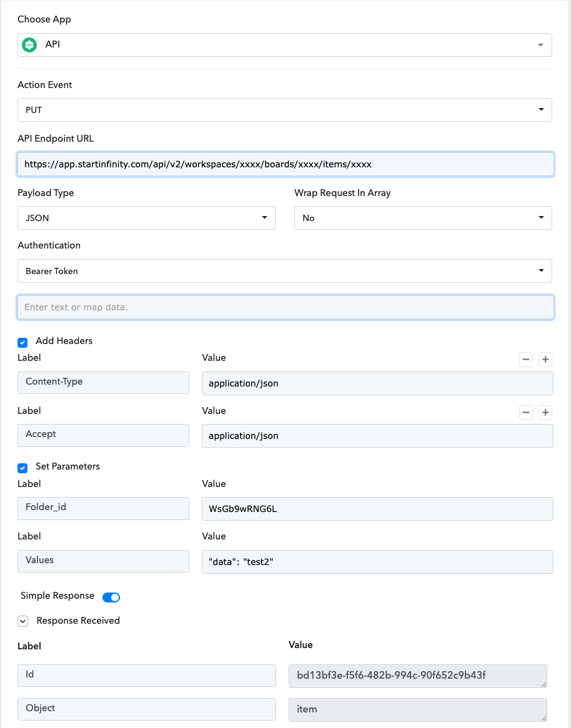Click plus button on Accept header row
Image resolution: width=571 pixels, height=728 pixels.
coord(545,413)
